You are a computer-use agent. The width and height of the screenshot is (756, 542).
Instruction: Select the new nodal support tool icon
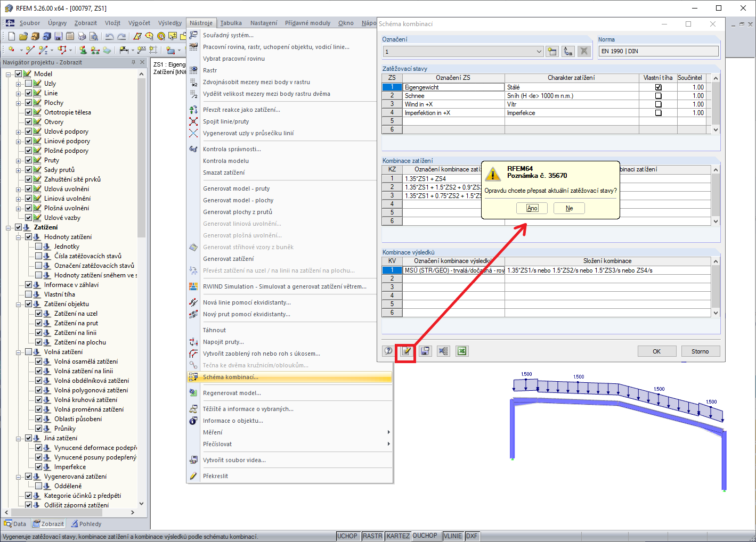(83, 50)
